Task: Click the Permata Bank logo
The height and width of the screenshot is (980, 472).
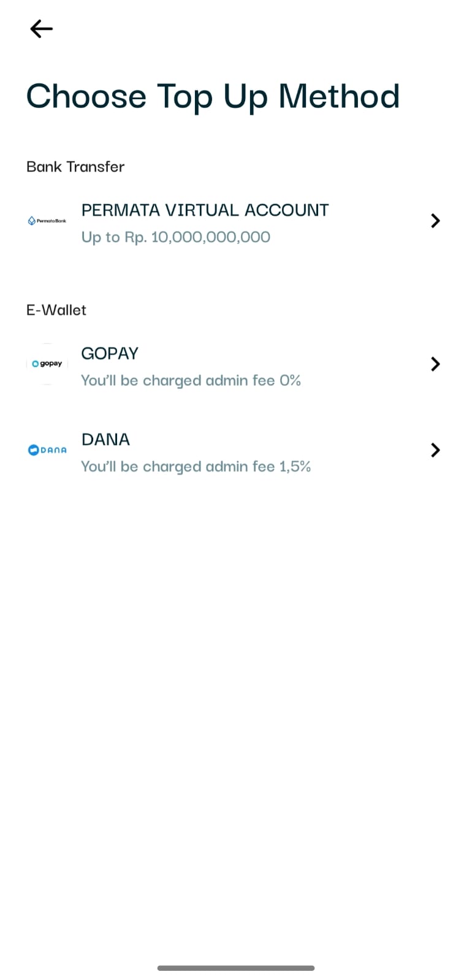Action: (x=47, y=221)
